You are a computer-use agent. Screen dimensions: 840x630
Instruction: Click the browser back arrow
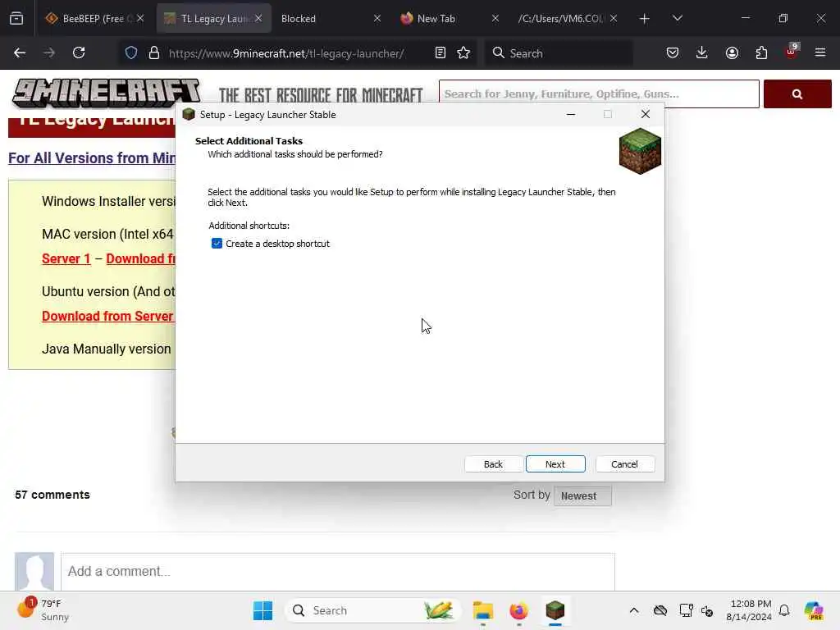20,53
